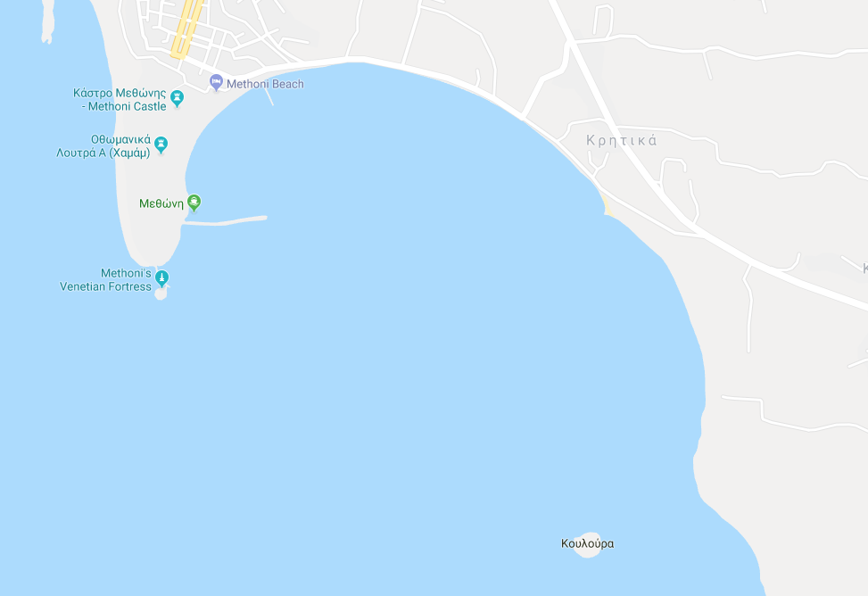Viewport: 868px width, 596px height.
Task: Click the Ottoman Baths (Χαμάμ) pin icon
Action: [x=161, y=145]
